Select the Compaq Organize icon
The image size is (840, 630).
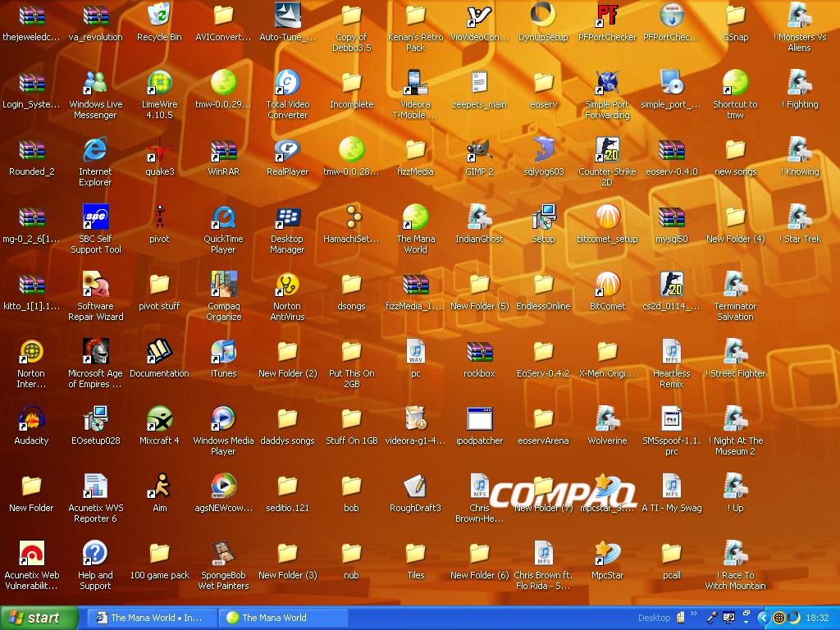[x=223, y=284]
